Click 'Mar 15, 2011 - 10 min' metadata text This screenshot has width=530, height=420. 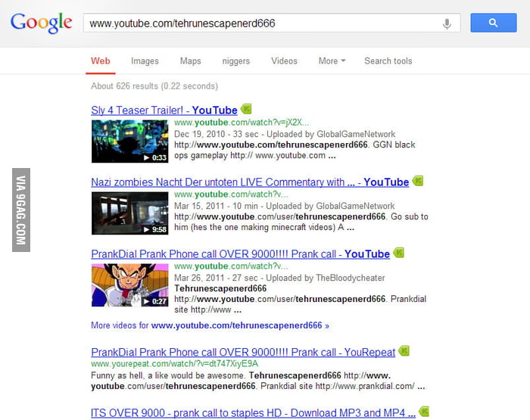[x=216, y=206]
